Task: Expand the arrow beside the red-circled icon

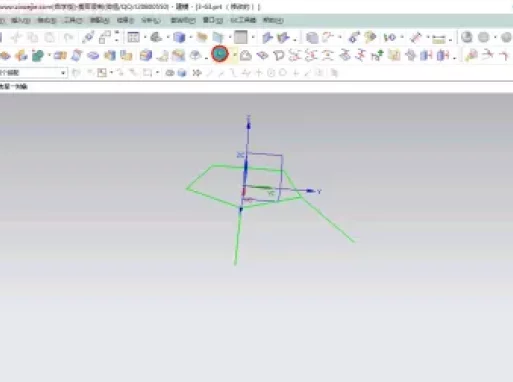Action: click(x=234, y=55)
